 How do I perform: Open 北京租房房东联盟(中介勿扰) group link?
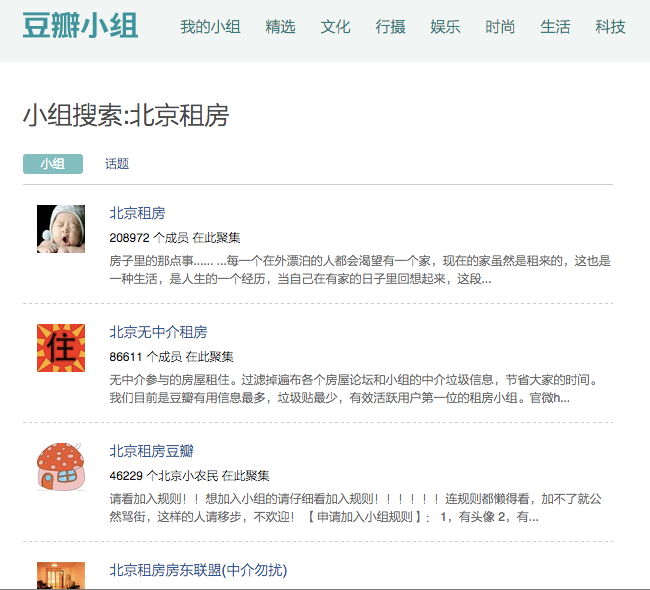[x=198, y=570]
